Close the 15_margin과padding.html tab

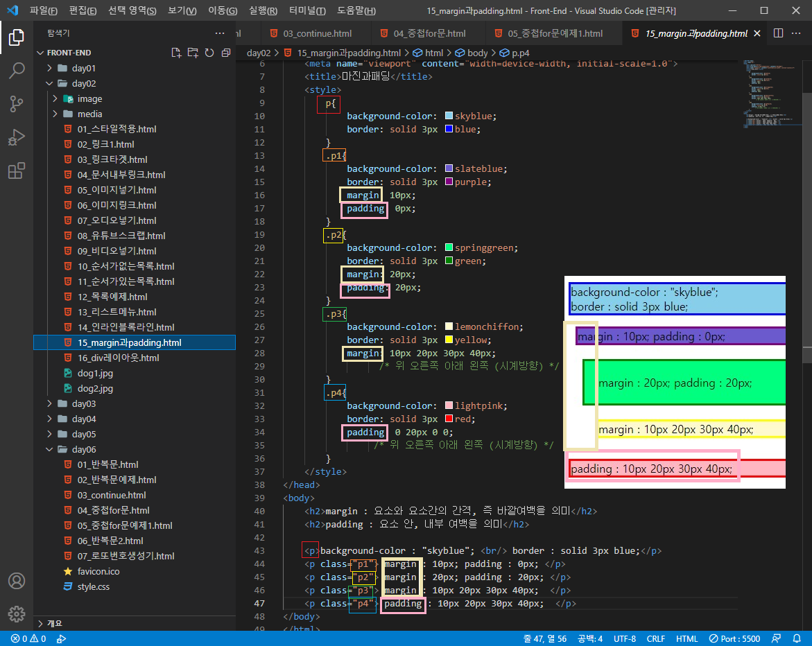point(757,33)
